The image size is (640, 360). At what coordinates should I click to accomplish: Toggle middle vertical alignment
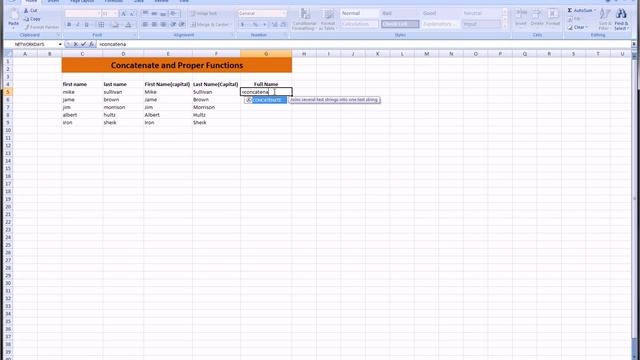pos(154,14)
